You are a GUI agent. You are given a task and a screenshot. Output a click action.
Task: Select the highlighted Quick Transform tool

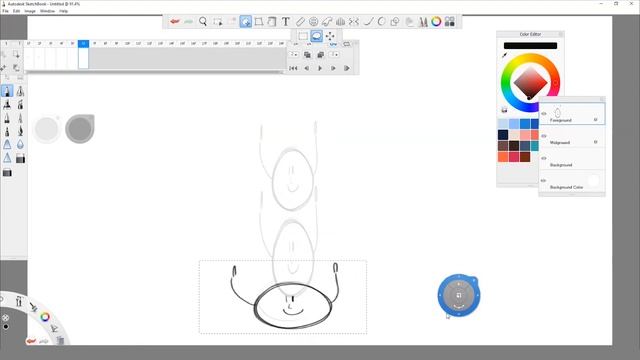[x=245, y=22]
